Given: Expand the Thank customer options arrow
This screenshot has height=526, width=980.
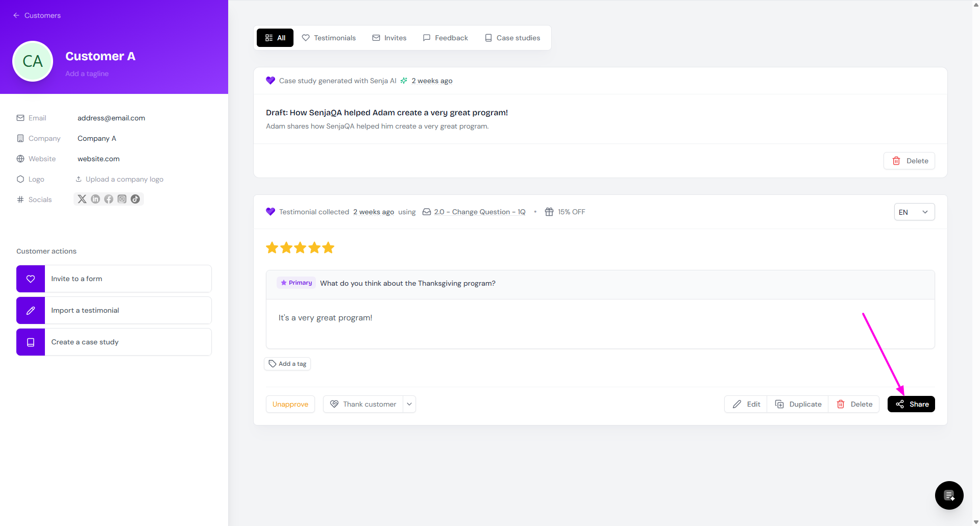Looking at the screenshot, I should coord(409,404).
